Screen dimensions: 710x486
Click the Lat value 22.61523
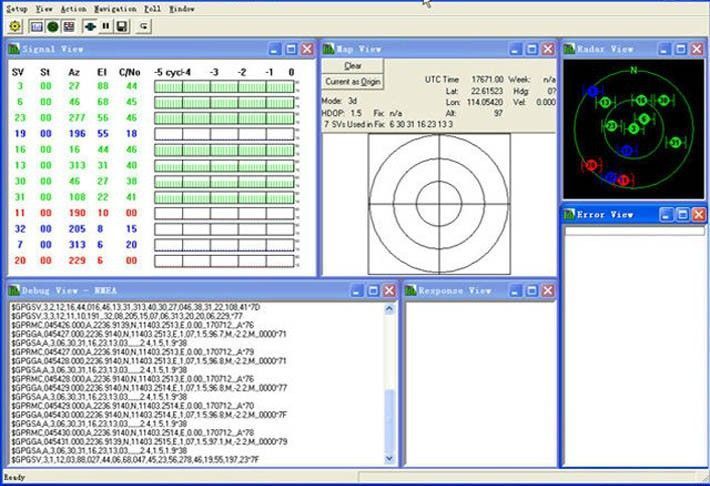(x=487, y=91)
